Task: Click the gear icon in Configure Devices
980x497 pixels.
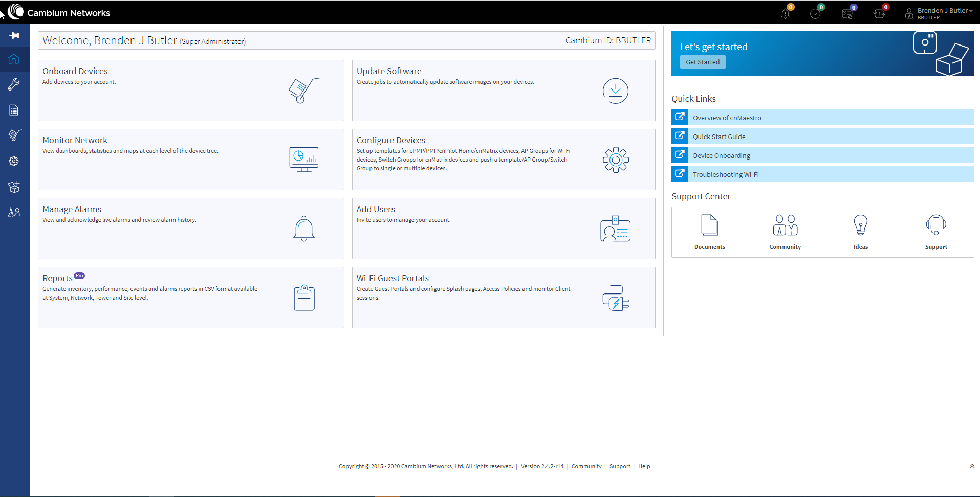Action: pyautogui.click(x=616, y=160)
